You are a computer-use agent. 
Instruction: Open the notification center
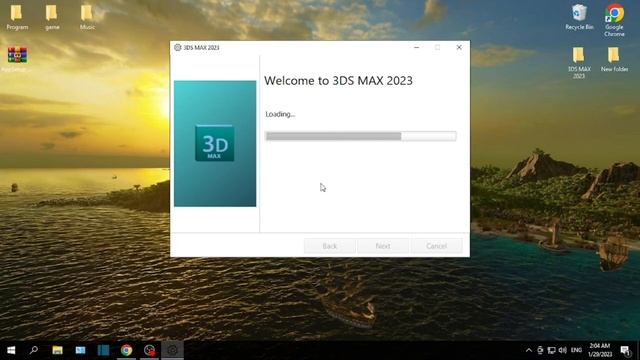coord(625,350)
